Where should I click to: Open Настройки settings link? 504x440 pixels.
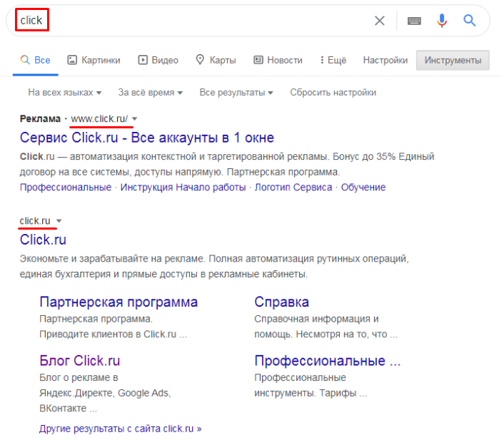coord(385,60)
